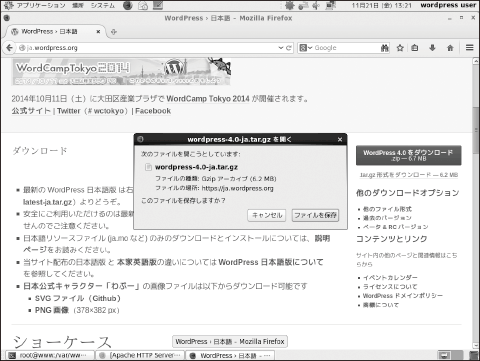This screenshot has width=480, height=361.
Task: Click the scrollbar up arrow
Action: click(476, 61)
